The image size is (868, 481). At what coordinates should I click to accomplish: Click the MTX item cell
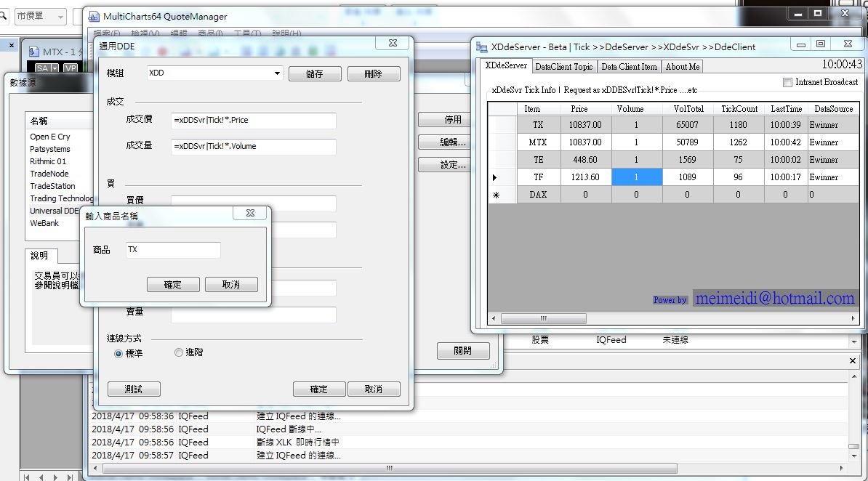[x=537, y=143]
